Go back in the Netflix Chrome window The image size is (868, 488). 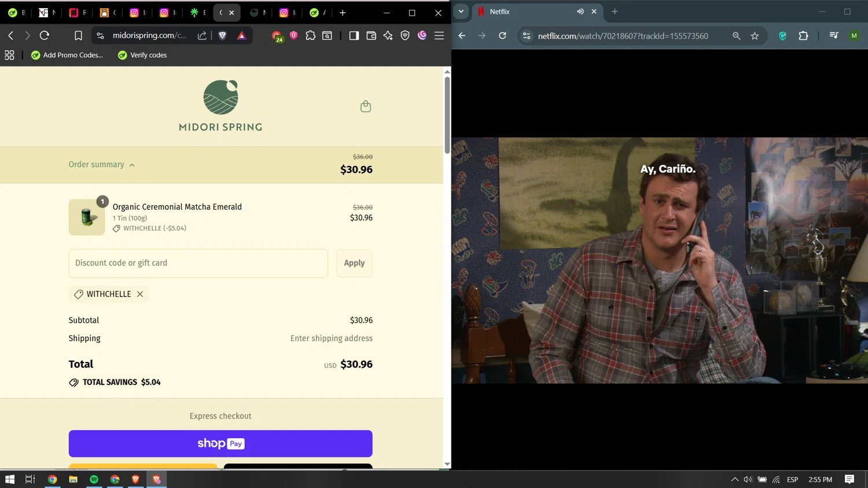coord(462,36)
